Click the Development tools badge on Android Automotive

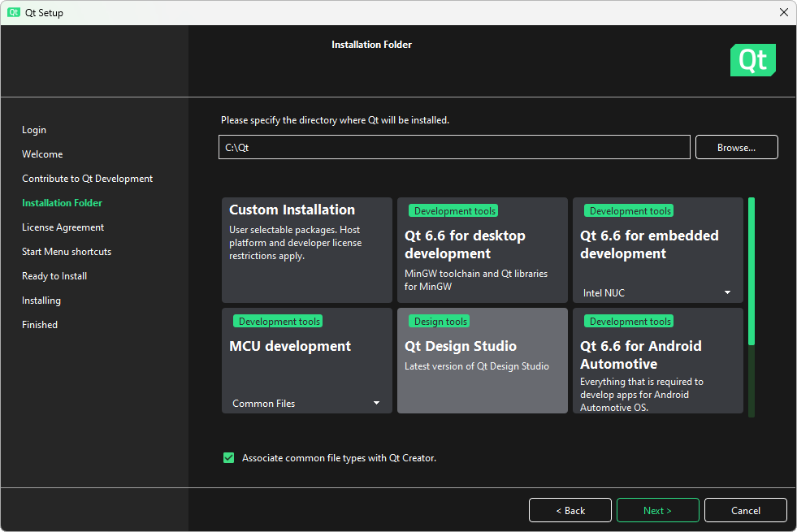(630, 321)
